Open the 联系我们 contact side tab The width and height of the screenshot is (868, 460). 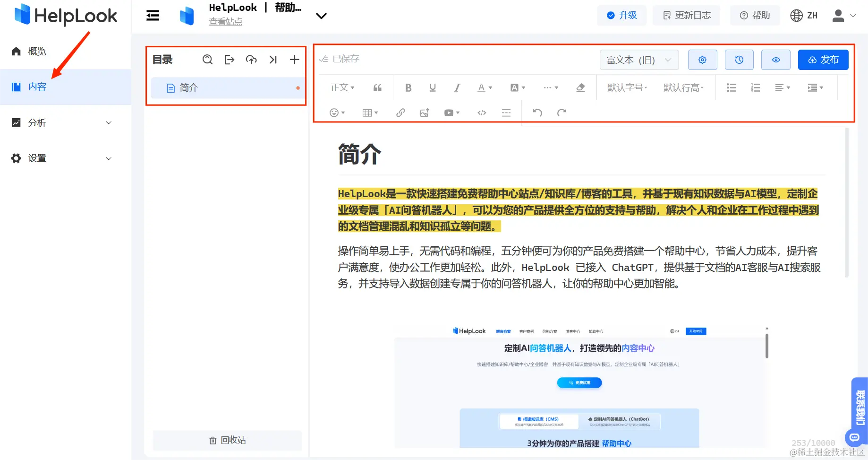[860, 407]
